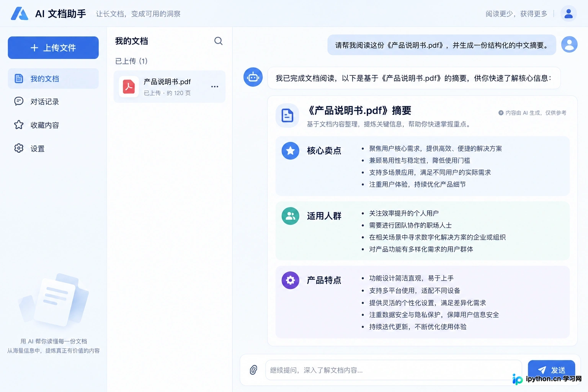
Task: Click the AI reply 我已完成文档阅读 message
Action: click(414, 78)
